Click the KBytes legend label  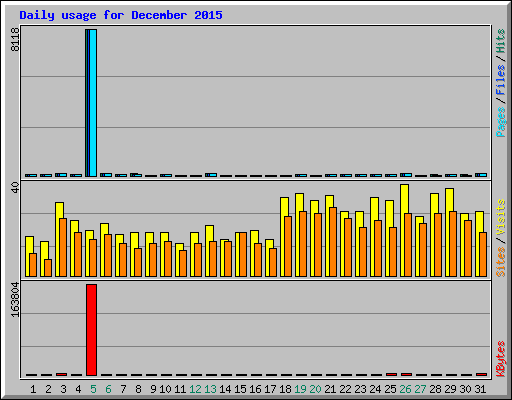pyautogui.click(x=501, y=359)
